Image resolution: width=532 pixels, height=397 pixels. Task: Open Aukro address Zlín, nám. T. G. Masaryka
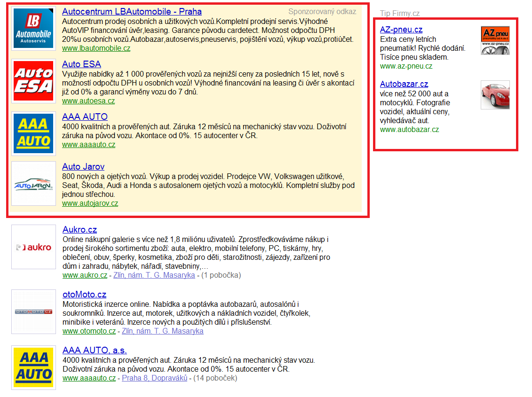(154, 275)
